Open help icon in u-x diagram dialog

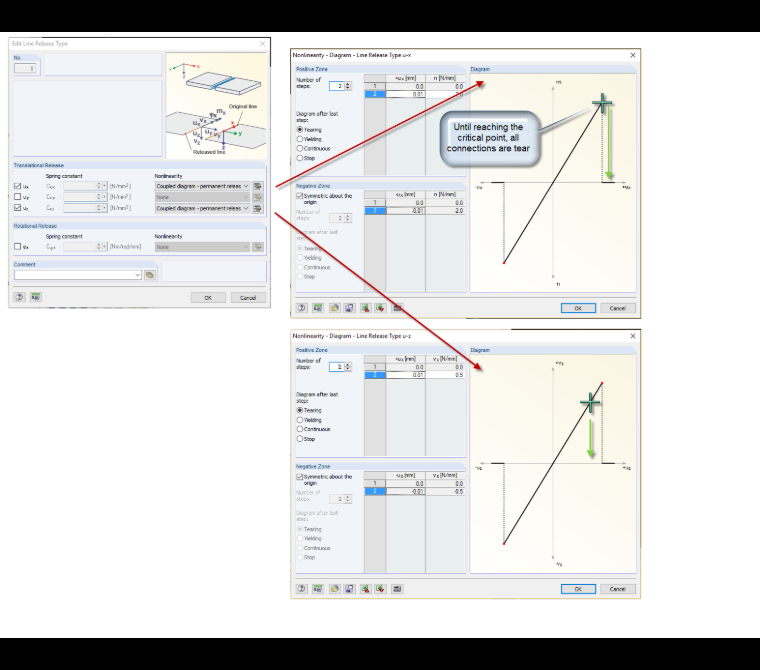pos(302,308)
